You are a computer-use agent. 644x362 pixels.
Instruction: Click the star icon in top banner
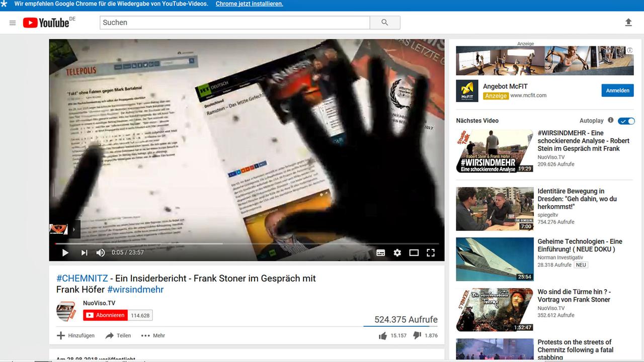[x=4, y=4]
